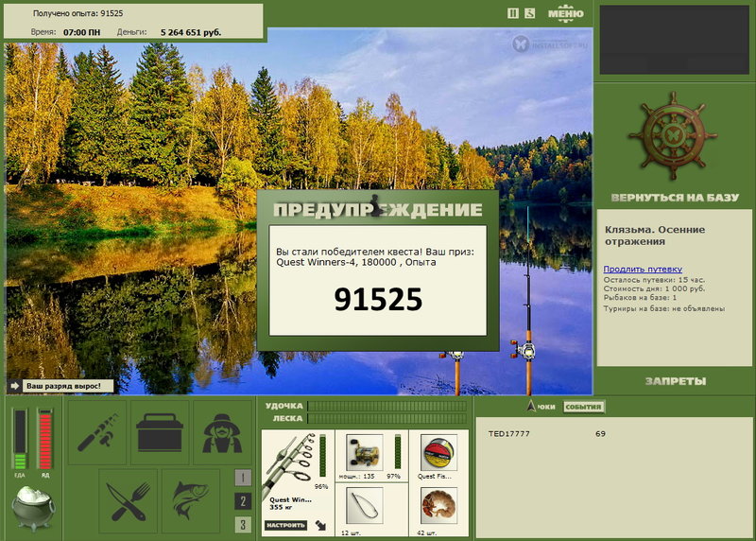Click the score 69 next to TED17777
Image resolution: width=756 pixels, height=541 pixels.
click(600, 433)
